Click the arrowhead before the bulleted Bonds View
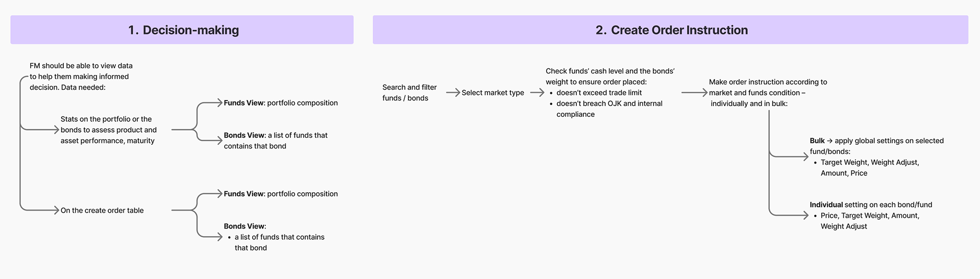 pos(219,237)
